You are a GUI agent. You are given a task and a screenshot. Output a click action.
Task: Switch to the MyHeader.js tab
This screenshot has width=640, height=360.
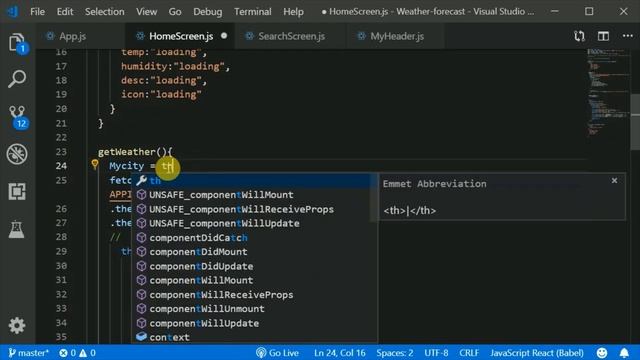coord(395,36)
